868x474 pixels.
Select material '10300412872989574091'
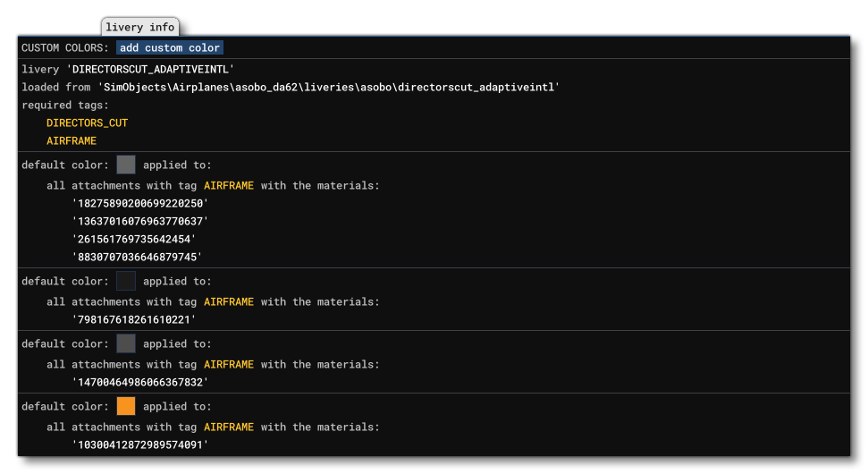[x=139, y=444]
